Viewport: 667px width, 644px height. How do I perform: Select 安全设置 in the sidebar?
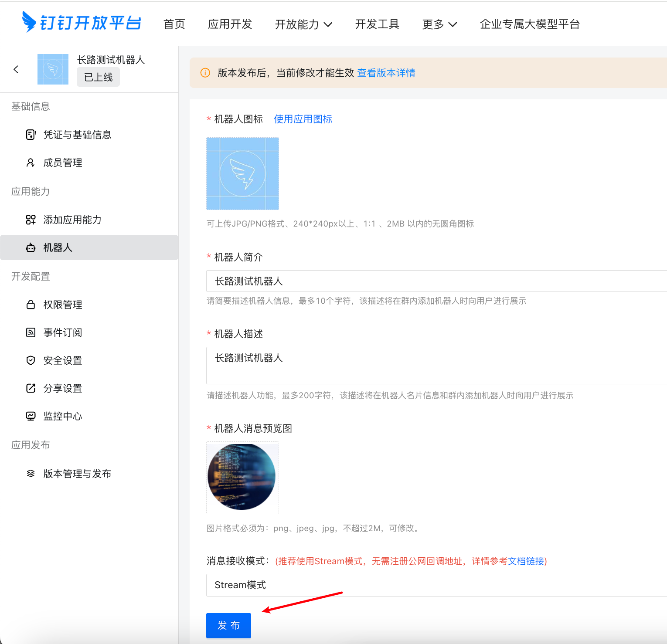89,360
